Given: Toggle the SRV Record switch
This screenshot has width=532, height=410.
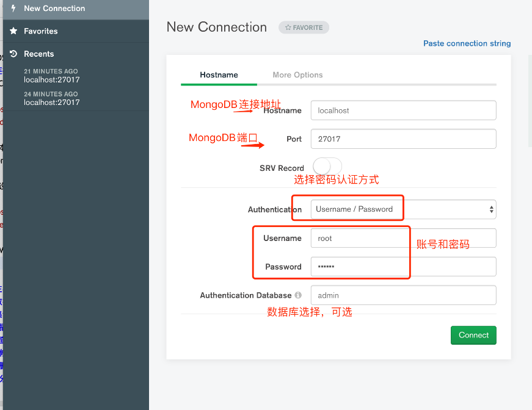Looking at the screenshot, I should coord(327,166).
